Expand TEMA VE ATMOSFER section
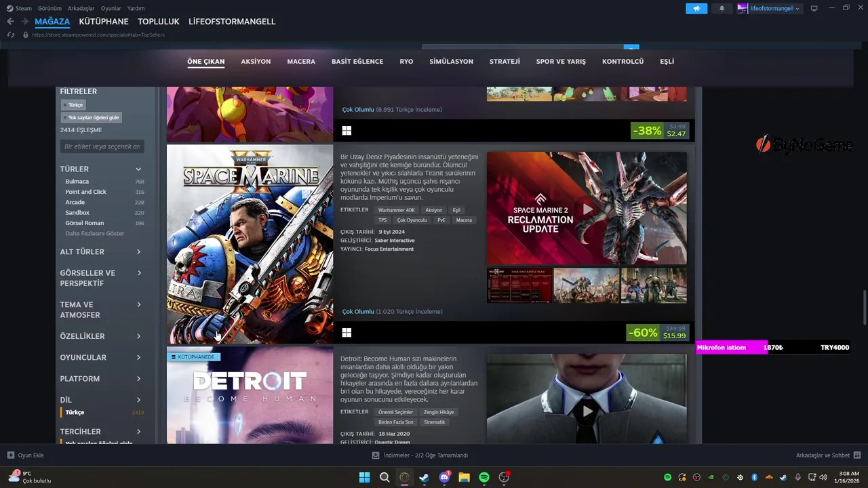Screen dimensions: 868x488 tap(102, 310)
